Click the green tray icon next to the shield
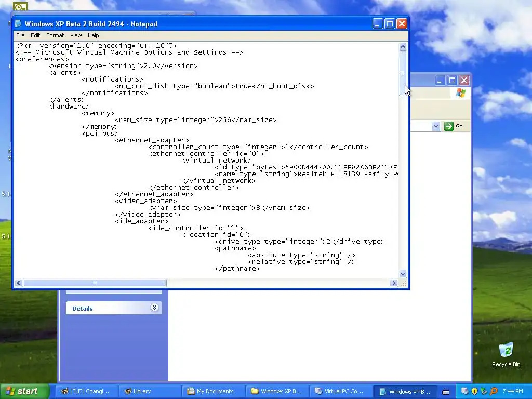This screenshot has height=399, width=532. pos(484,391)
